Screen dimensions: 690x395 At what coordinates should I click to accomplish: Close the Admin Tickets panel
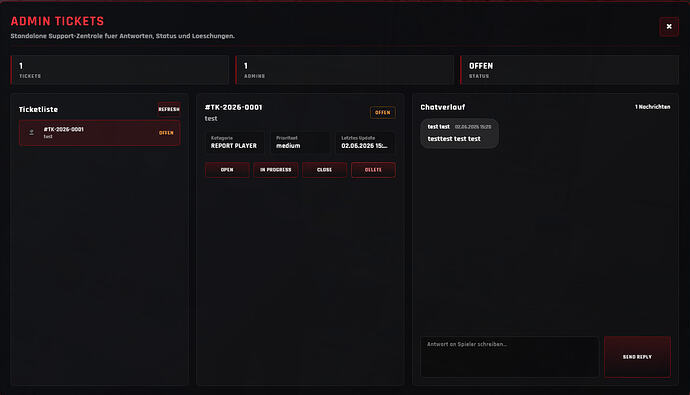click(669, 26)
